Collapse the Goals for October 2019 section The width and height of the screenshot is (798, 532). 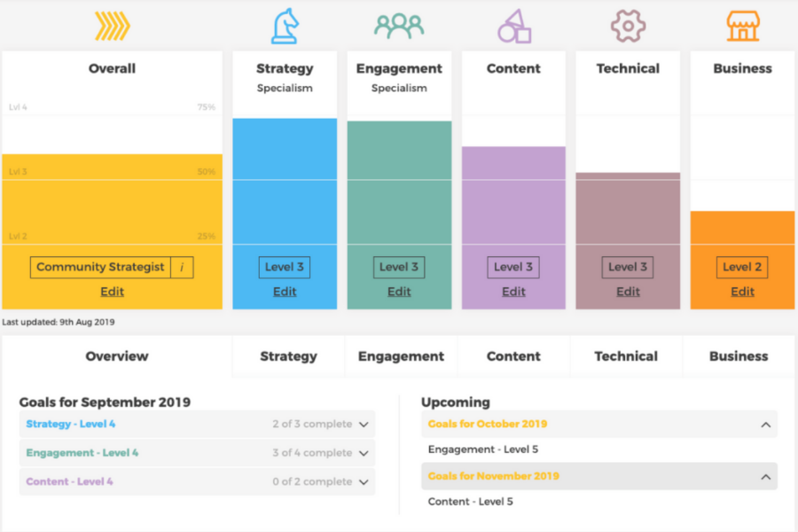pyautogui.click(x=765, y=425)
